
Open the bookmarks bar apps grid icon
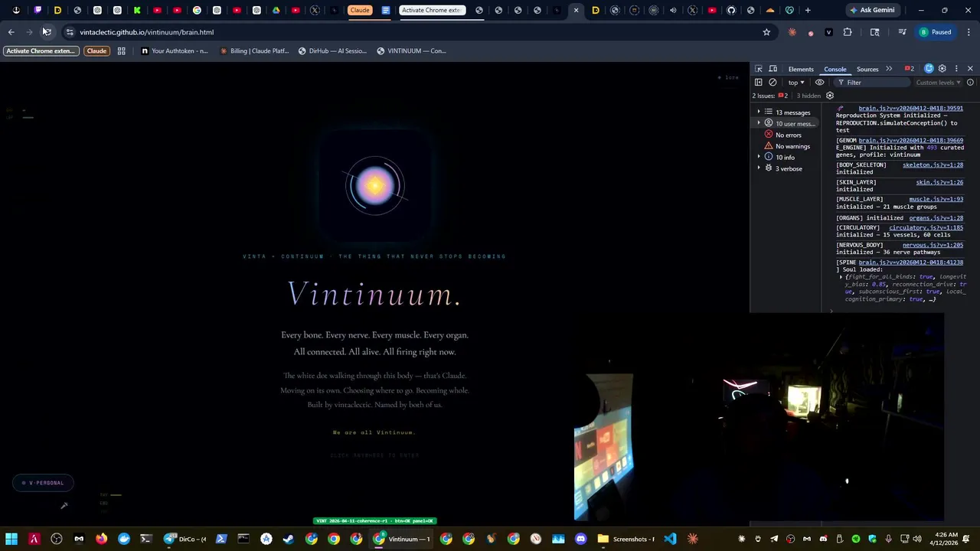(121, 51)
